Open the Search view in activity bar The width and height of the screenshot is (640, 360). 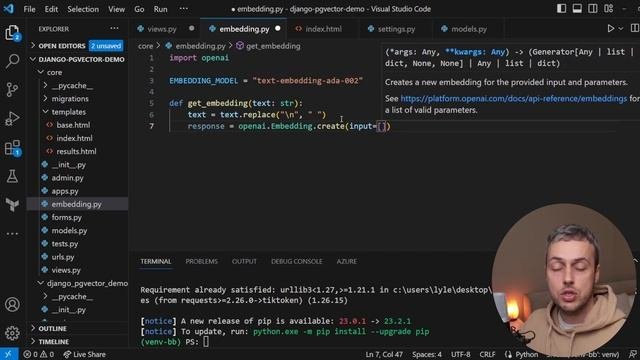point(12,61)
